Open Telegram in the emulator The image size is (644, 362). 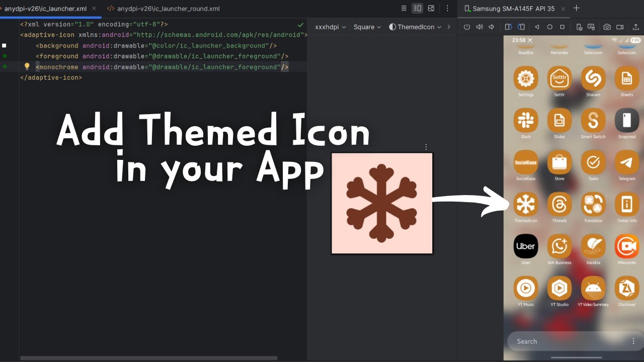tap(626, 163)
